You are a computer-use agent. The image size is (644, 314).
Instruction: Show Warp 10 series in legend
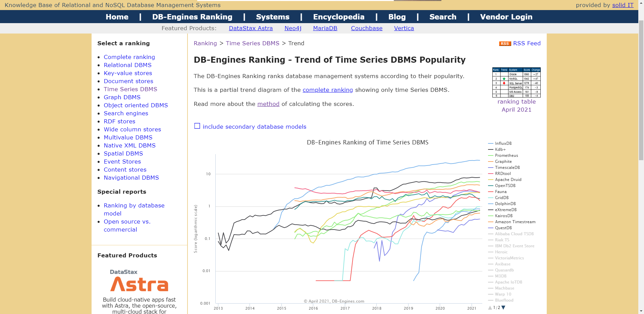500,294
